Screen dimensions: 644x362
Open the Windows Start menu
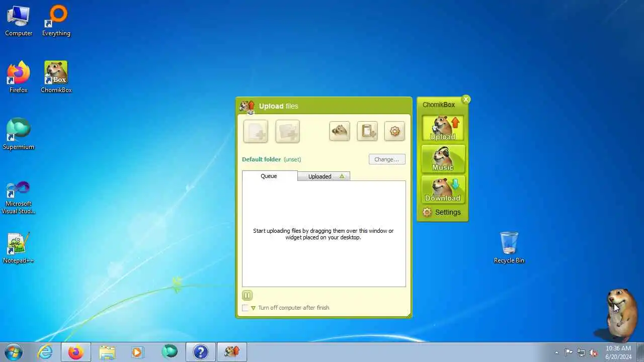pos(14,352)
